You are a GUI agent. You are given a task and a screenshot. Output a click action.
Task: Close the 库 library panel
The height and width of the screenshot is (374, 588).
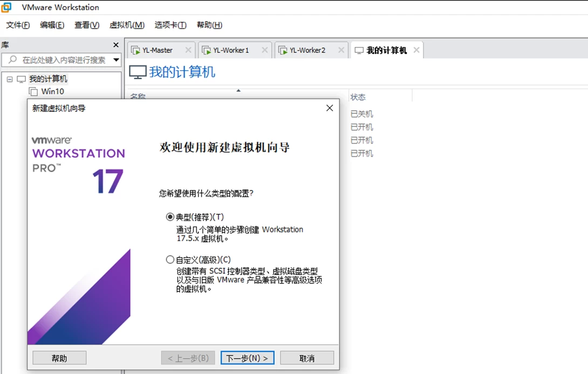[116, 45]
